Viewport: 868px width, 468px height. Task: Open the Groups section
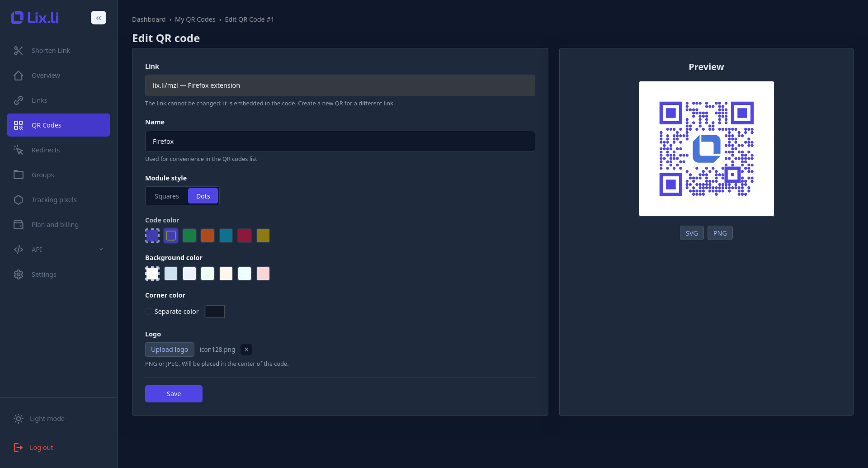[x=58, y=175]
